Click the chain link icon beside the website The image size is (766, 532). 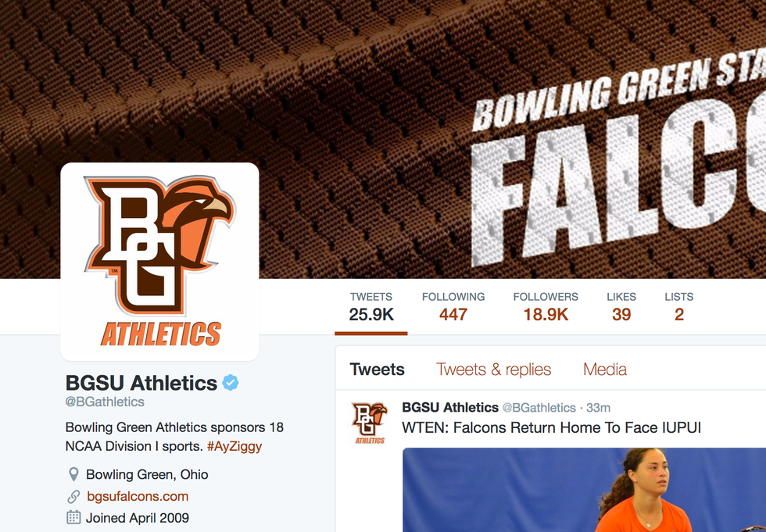[73, 496]
